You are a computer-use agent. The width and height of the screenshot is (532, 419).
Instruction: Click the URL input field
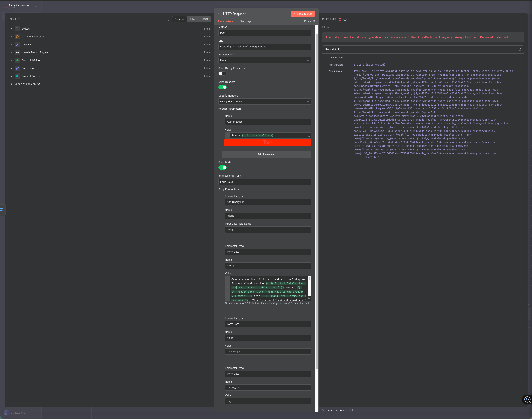[264, 47]
